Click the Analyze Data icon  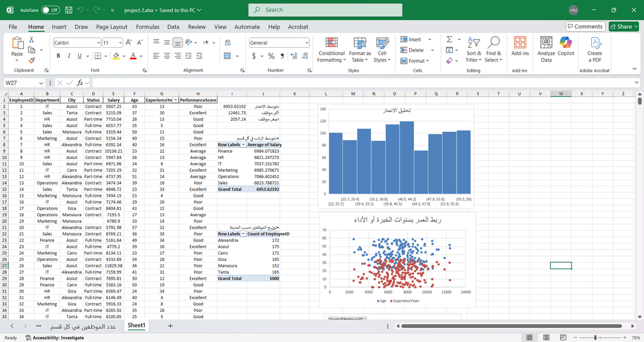coord(546,48)
